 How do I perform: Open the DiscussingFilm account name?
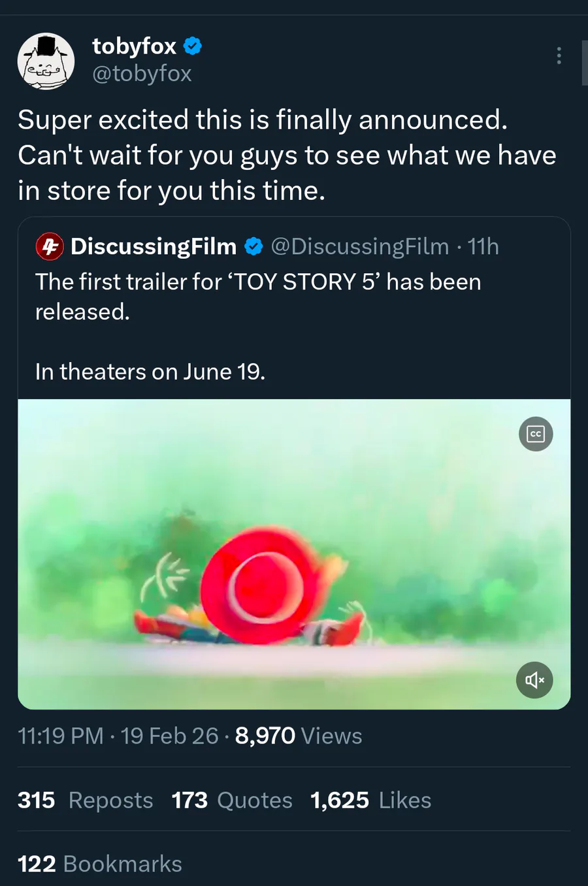coord(154,246)
